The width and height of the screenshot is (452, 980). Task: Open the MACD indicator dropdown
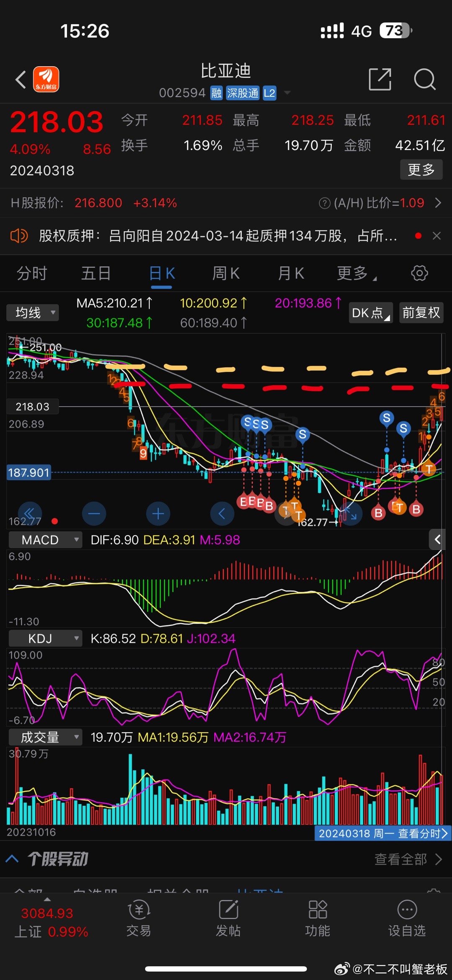click(45, 540)
